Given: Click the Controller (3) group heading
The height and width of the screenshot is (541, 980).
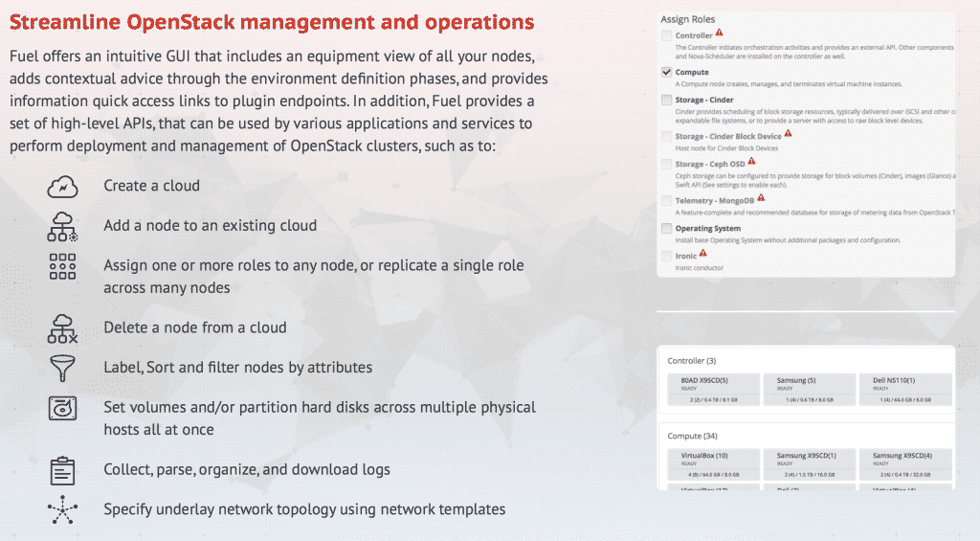Looking at the screenshot, I should click(x=691, y=361).
